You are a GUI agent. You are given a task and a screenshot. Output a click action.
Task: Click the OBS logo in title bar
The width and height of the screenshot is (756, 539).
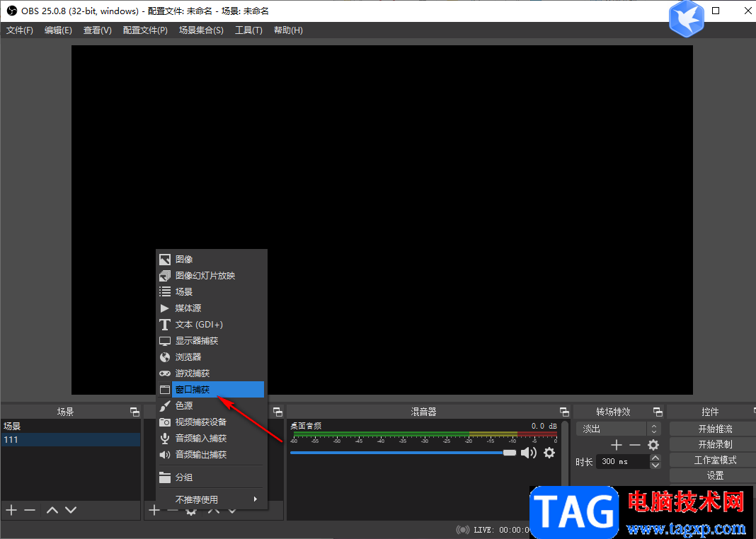[11, 11]
